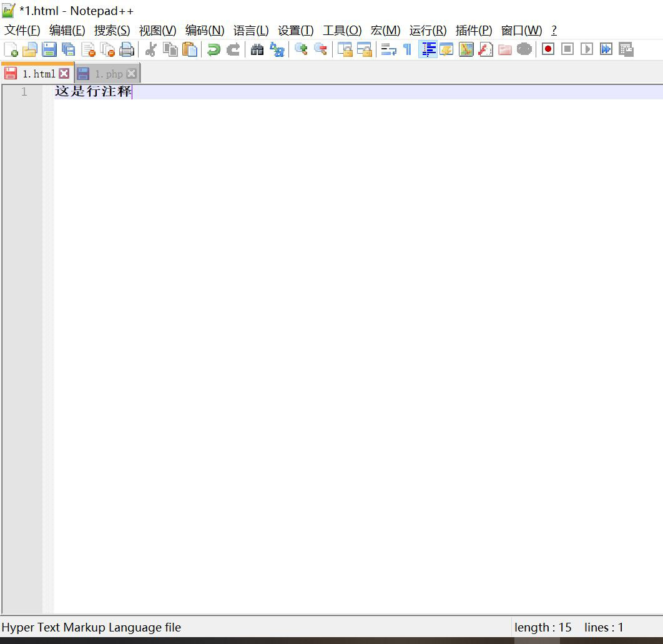Open the 语言(L) menu

[x=251, y=31]
